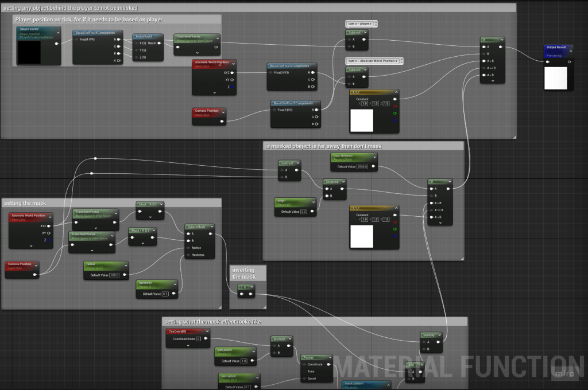588x390 pixels.
Task: Click the XYZ output pin on Absolute World Position
Action: (49, 226)
